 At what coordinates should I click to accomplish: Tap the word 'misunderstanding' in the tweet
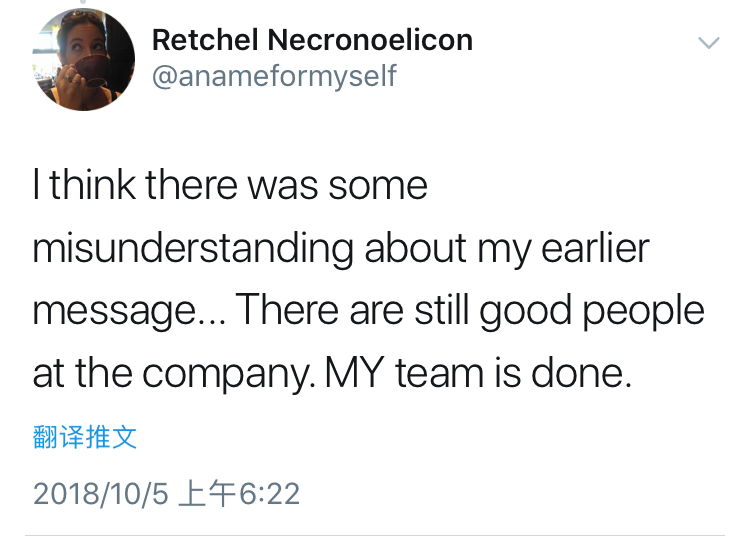[x=193, y=248]
